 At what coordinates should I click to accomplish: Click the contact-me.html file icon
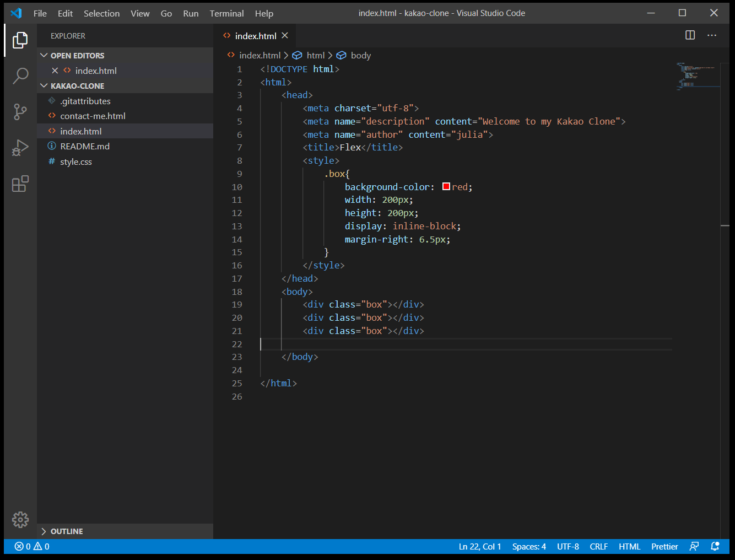click(x=52, y=116)
